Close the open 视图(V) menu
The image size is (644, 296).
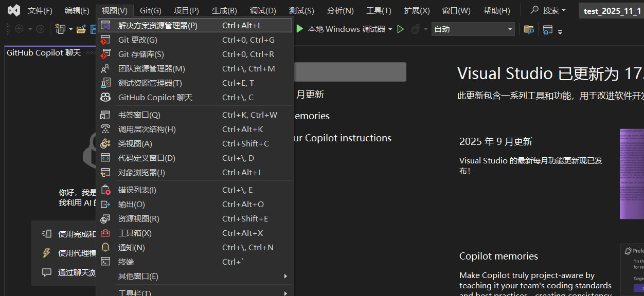click(115, 10)
